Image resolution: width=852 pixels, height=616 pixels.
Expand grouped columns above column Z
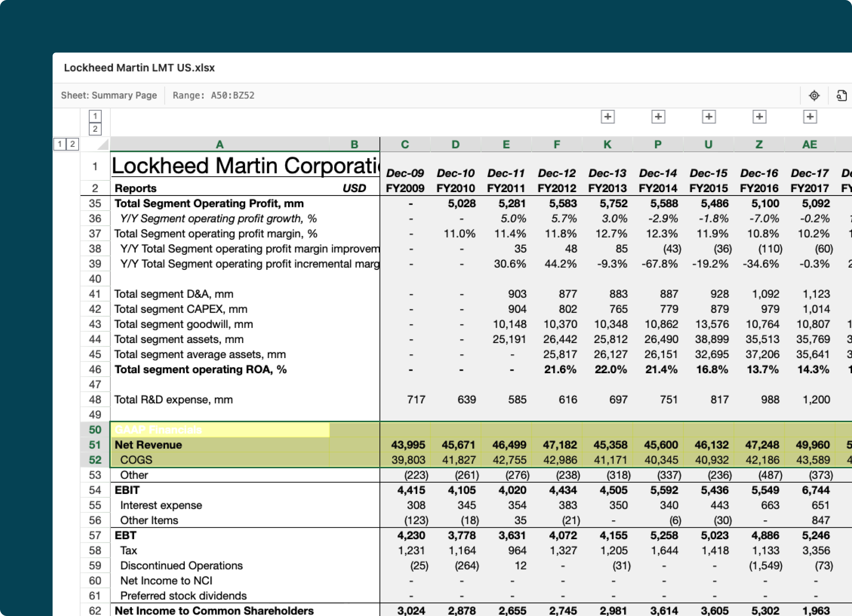pos(759,117)
